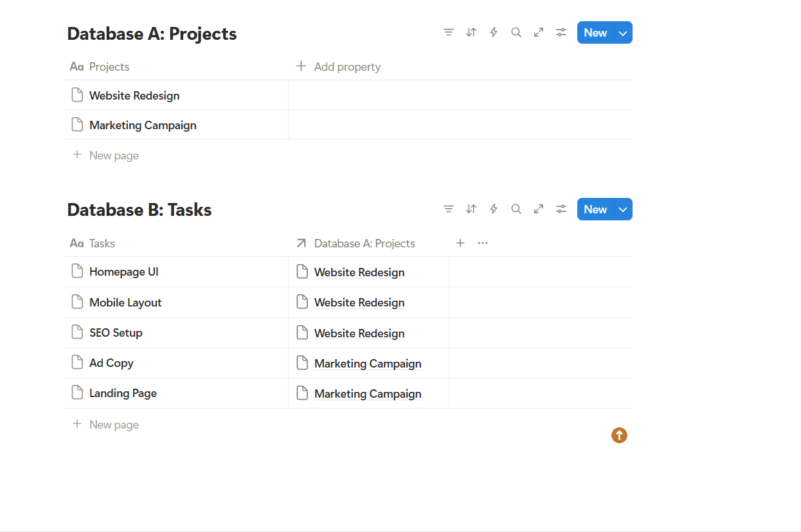
Task: Open Marketing Campaign relation in Ad Copy row
Action: pyautogui.click(x=368, y=364)
